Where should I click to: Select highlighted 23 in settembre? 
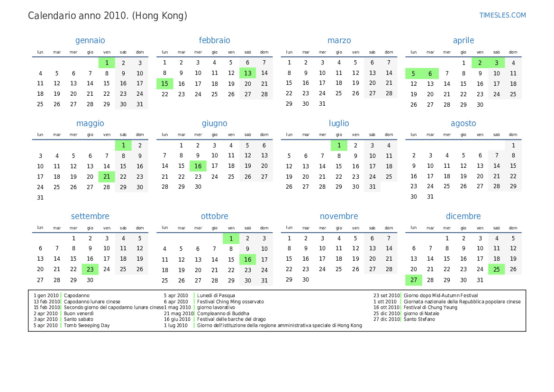90,269
